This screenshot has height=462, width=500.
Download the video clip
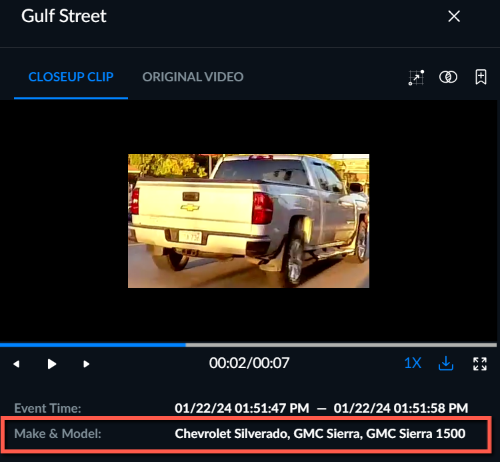click(446, 363)
